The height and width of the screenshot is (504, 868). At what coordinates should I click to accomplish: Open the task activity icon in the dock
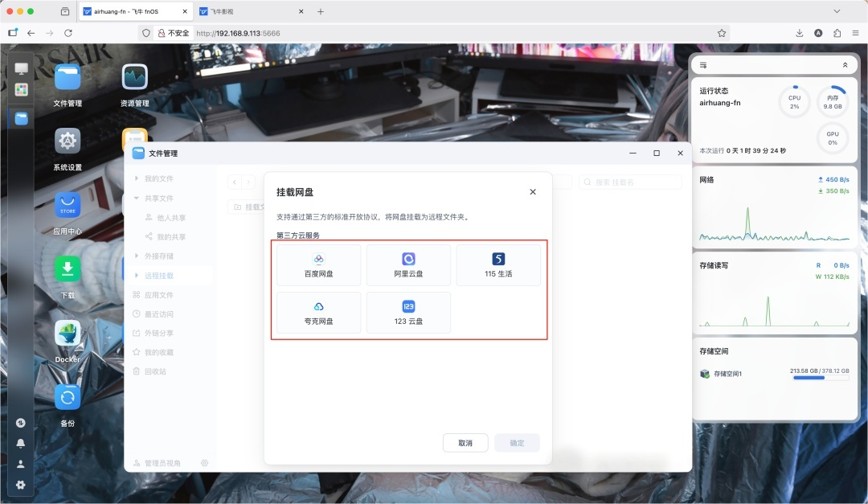(20, 423)
